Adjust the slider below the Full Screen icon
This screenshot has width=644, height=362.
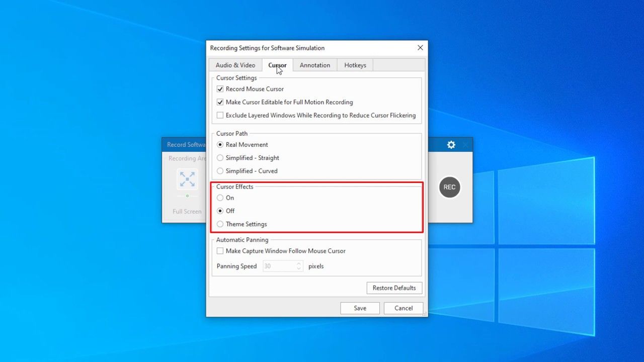pos(187,197)
